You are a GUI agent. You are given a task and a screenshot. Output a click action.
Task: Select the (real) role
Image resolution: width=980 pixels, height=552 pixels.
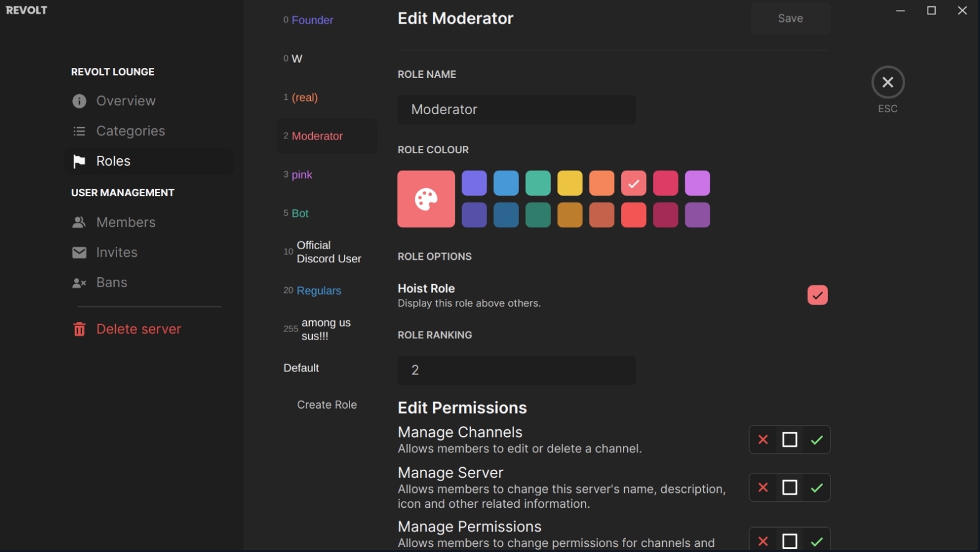[x=327, y=97]
